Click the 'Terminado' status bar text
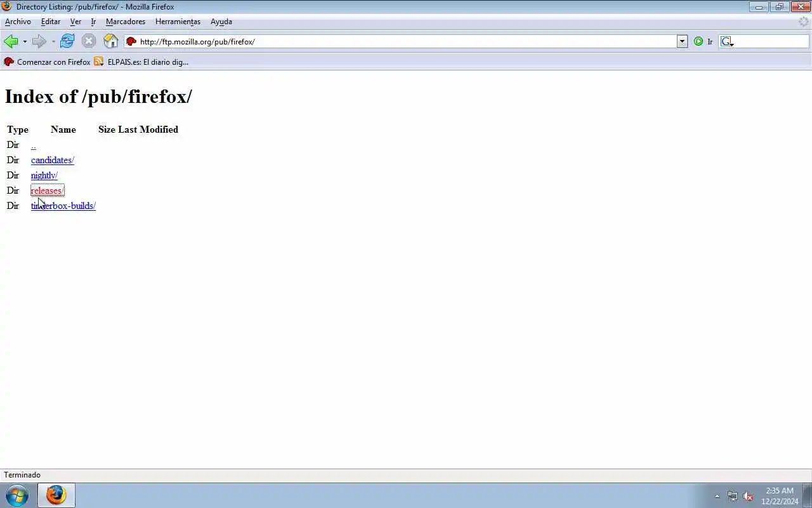Viewport: 812px width, 508px height. pyautogui.click(x=22, y=475)
